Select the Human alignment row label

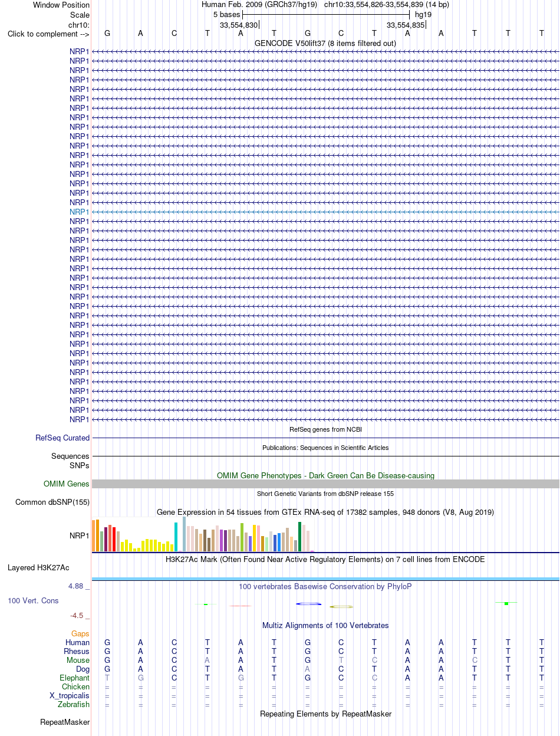77,642
